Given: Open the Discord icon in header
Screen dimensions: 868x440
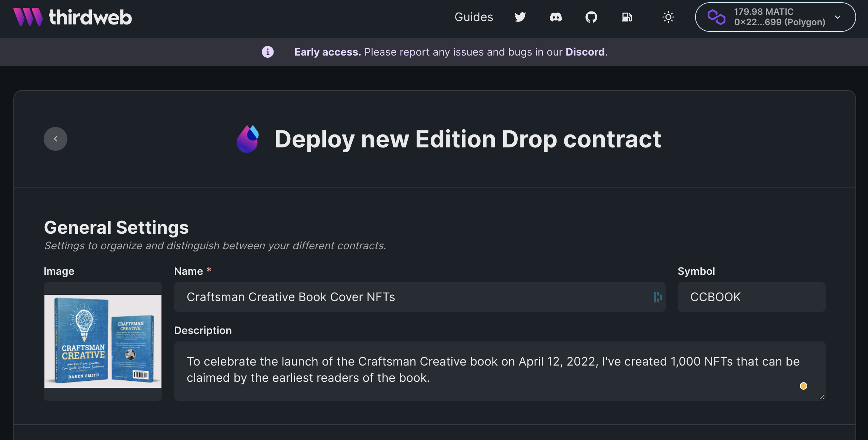Looking at the screenshot, I should (x=555, y=17).
